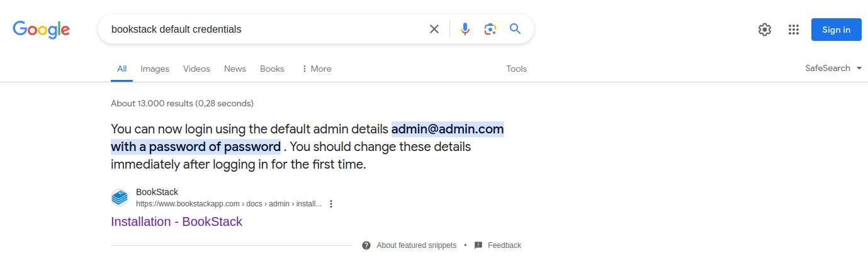Click the Sign in button
The width and height of the screenshot is (868, 258).
(x=836, y=30)
